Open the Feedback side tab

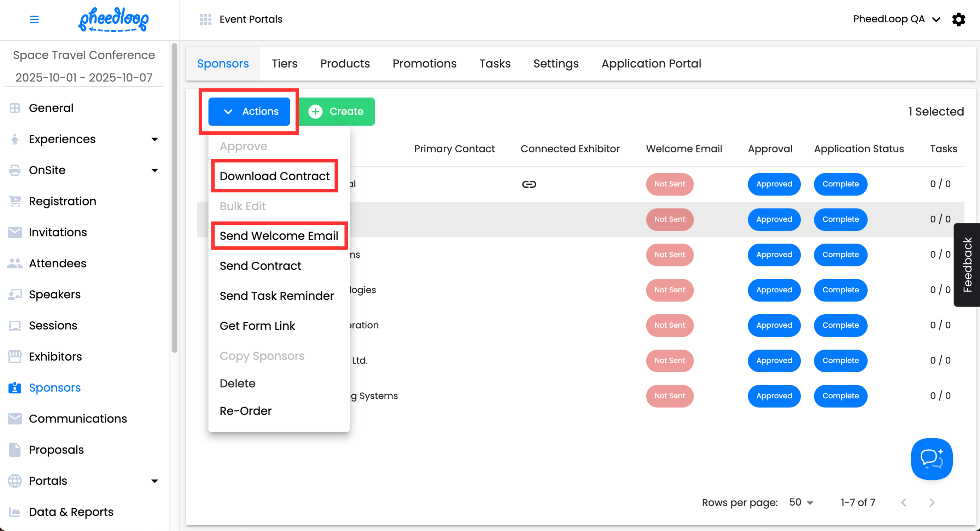coord(967,265)
